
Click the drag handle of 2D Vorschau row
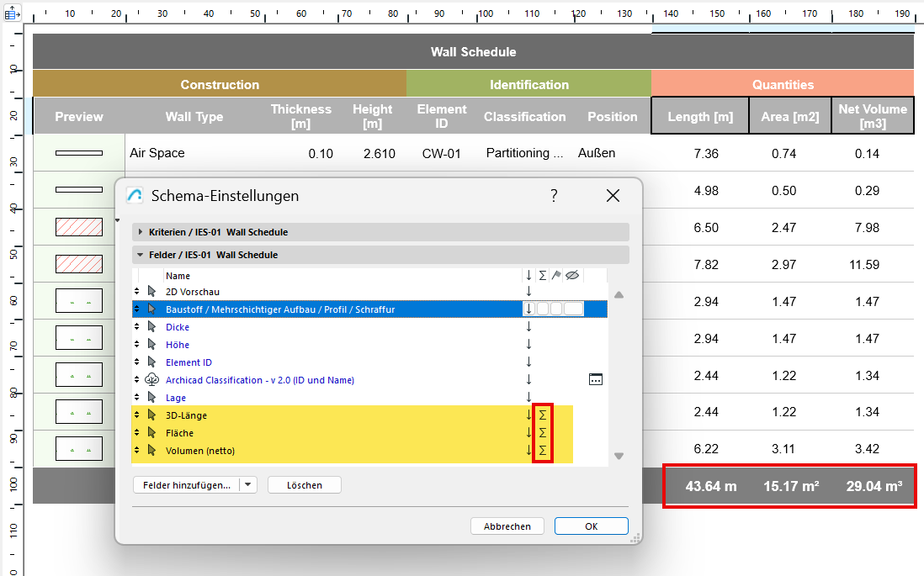(x=136, y=292)
